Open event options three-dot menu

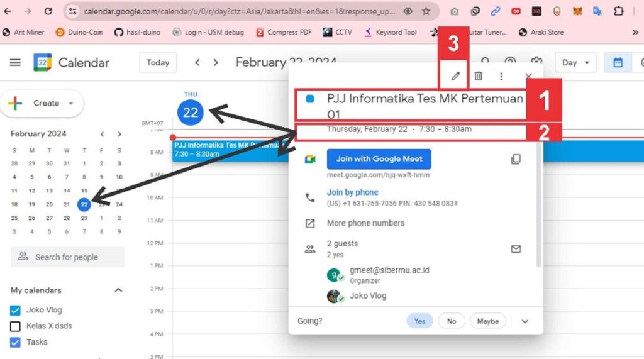[501, 76]
